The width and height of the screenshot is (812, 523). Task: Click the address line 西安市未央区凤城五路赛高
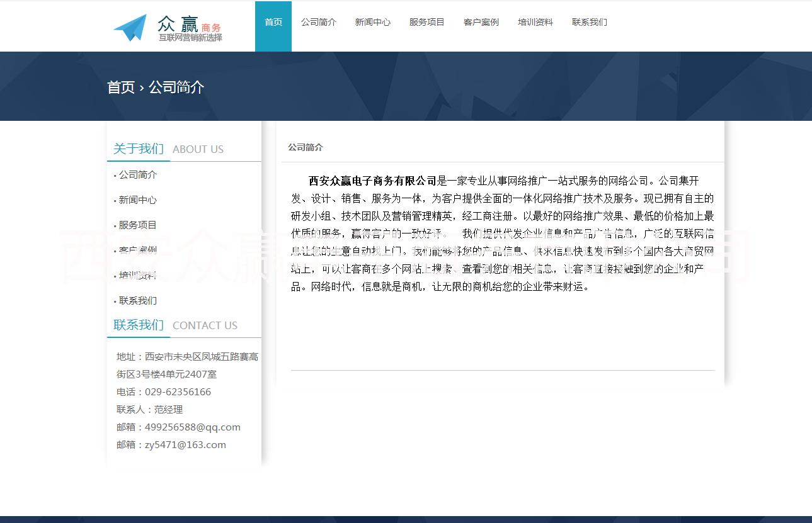pos(202,357)
